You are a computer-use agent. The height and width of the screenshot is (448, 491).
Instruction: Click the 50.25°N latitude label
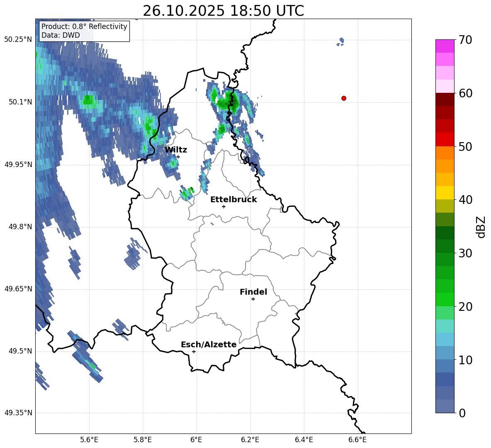18,40
